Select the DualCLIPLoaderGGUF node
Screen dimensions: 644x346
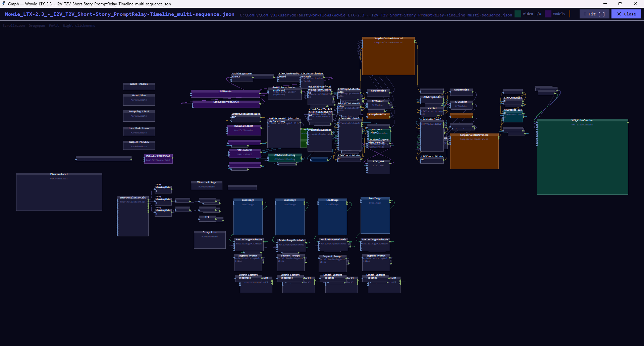[158, 159]
